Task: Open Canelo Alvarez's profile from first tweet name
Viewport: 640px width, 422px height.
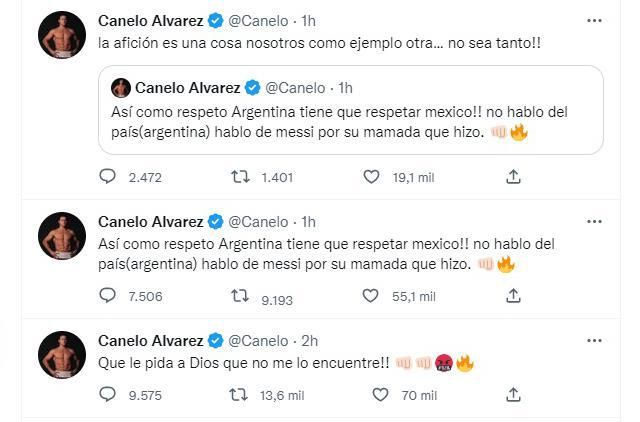Action: pyautogui.click(x=151, y=20)
